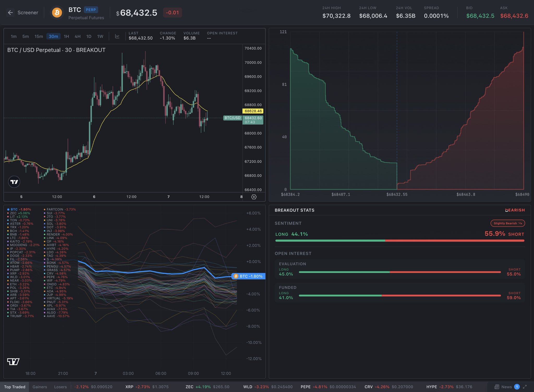Viewport: 534px width, 392px height.
Task: Click the HYPE ticker in bottom bar
Action: click(432, 387)
